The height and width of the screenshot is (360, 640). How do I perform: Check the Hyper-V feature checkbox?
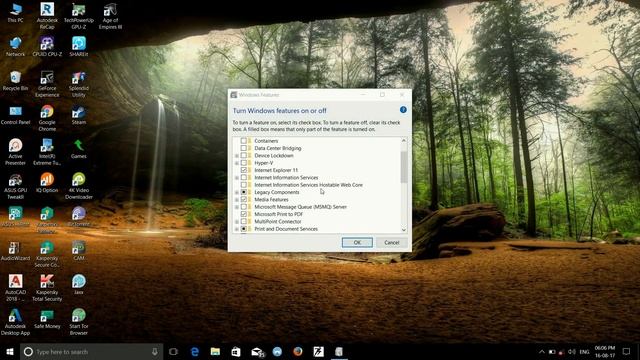pos(244,163)
